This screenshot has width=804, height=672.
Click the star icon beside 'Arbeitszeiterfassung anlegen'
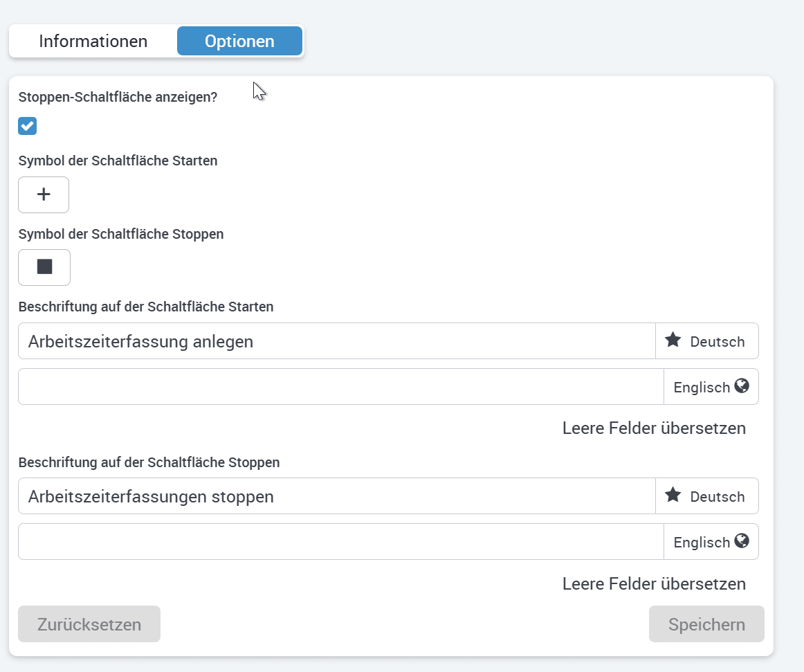[x=673, y=340]
